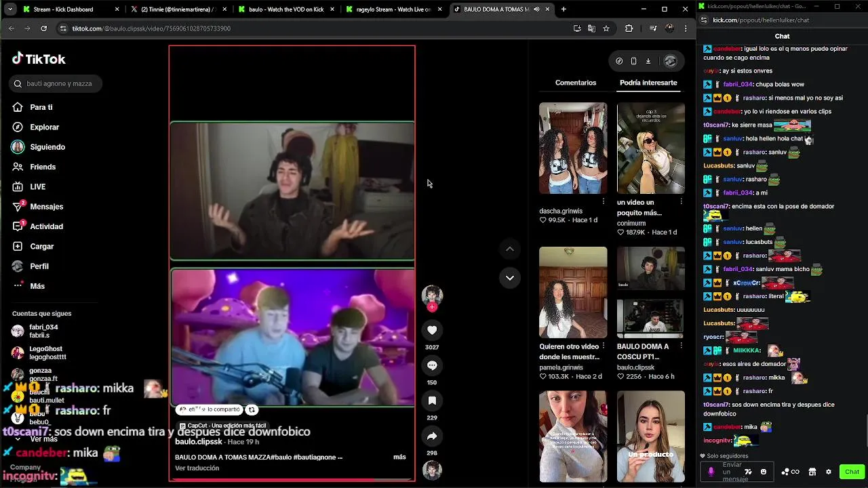Viewport: 868px width, 488px height.
Task: Expand the caption with the más link
Action: point(399,457)
